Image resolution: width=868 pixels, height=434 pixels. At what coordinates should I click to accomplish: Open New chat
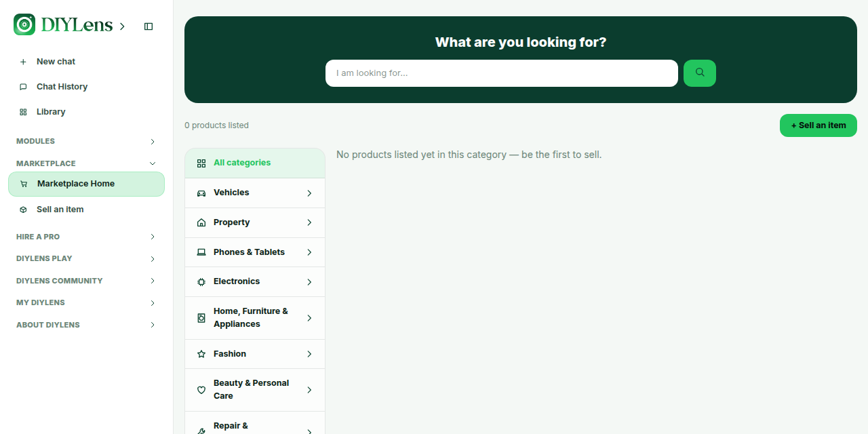tap(86, 62)
